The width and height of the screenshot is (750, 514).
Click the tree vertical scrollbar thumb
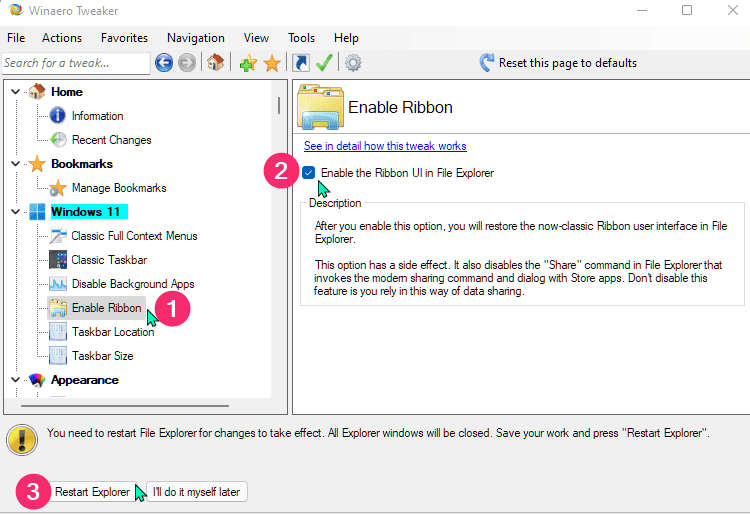click(x=279, y=106)
